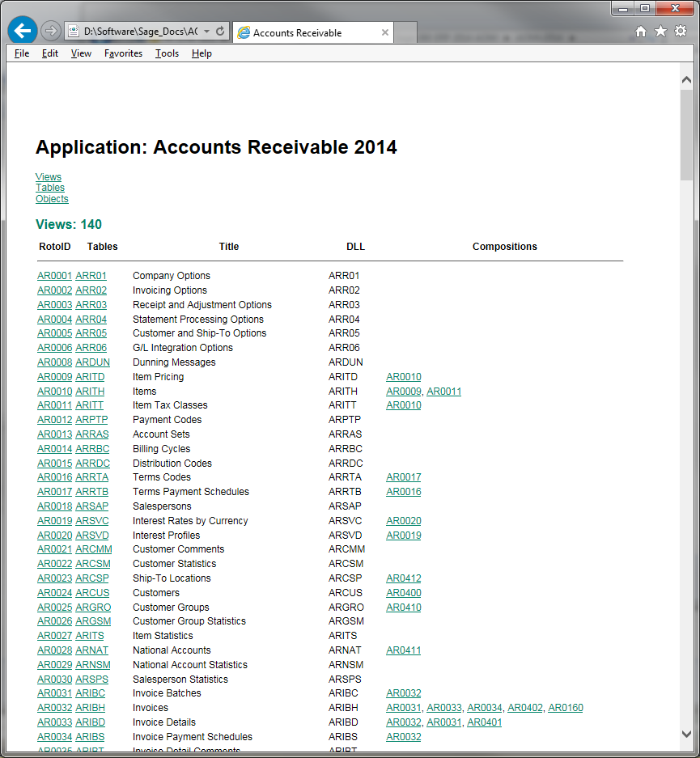Open the ARRTB table link
Screen dimensions: 700x758
click(x=92, y=492)
